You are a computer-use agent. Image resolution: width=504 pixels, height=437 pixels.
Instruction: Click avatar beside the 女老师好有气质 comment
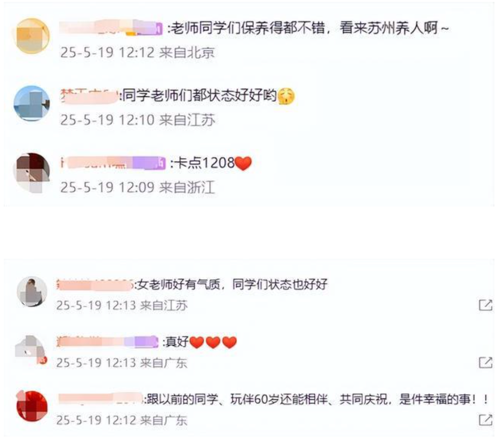point(32,291)
